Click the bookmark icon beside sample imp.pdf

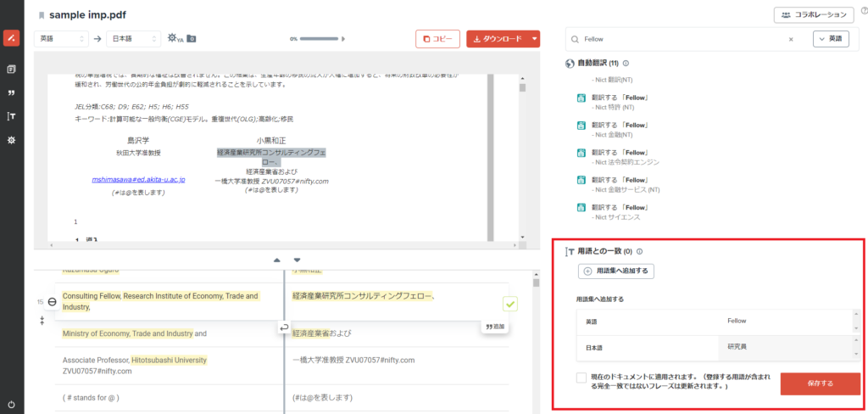[x=40, y=15]
